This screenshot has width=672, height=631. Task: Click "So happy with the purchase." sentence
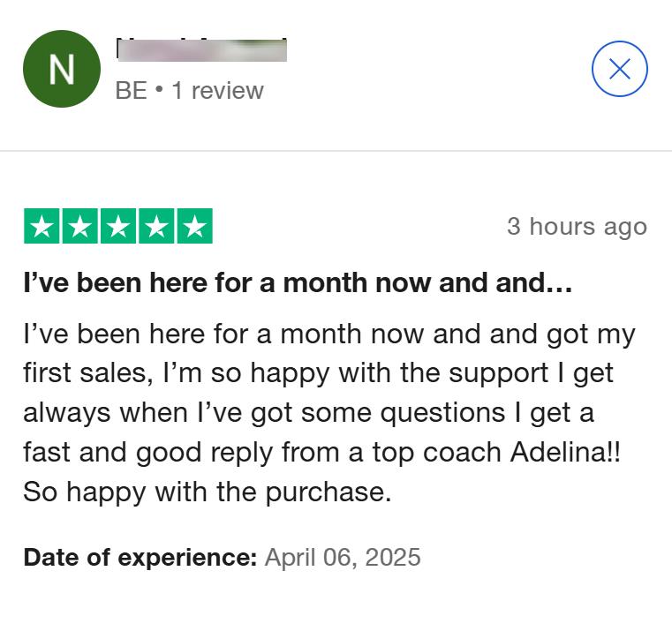207,492
